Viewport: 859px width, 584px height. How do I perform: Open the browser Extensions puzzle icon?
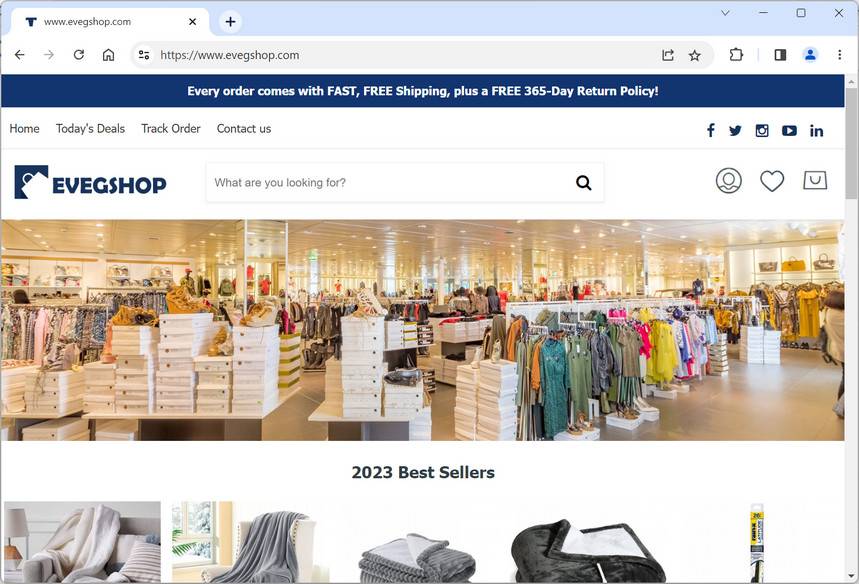coord(736,55)
